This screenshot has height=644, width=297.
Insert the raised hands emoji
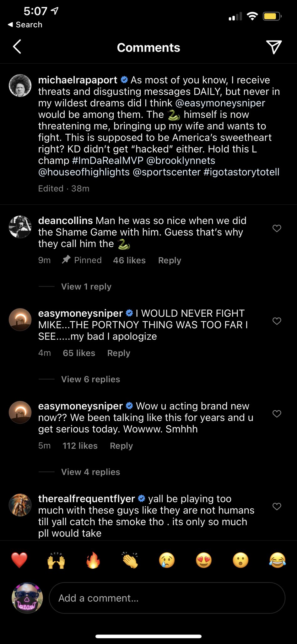[56, 560]
